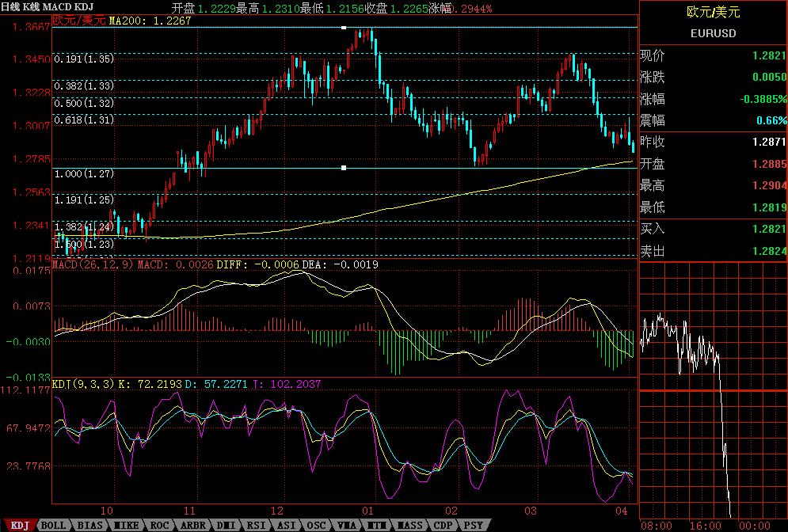Click the 0.618(1.31) Fibonacci level label
This screenshot has height=532, width=788.
point(84,120)
